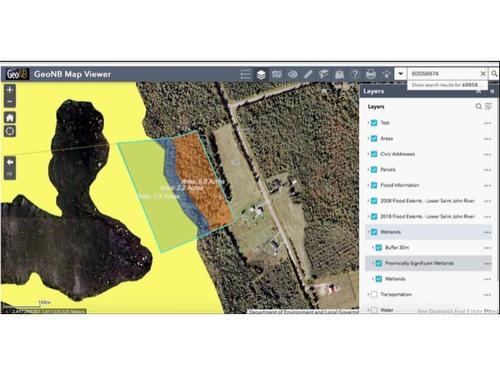The width and height of the screenshot is (500, 375).
Task: Open the print tool icon
Action: click(371, 74)
